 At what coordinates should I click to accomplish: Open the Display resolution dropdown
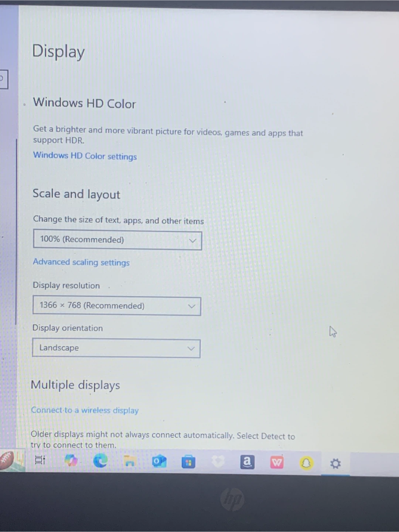point(117,306)
